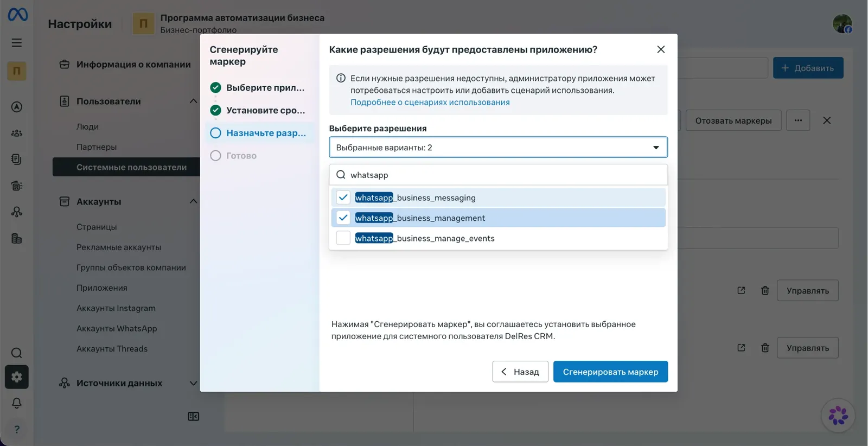Uncheck whatsapp_business_management permission
868x446 pixels.
(343, 218)
